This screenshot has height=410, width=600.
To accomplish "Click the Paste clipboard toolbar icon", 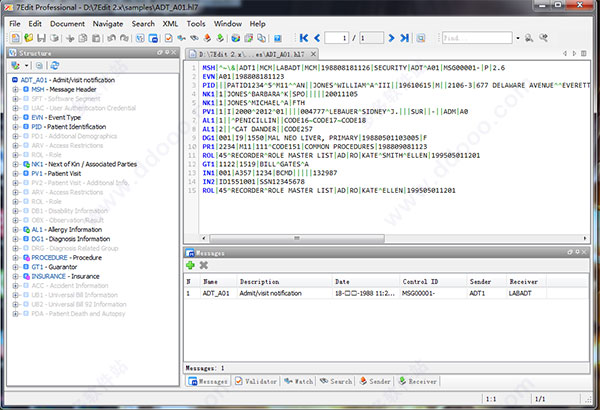I will tap(96, 38).
